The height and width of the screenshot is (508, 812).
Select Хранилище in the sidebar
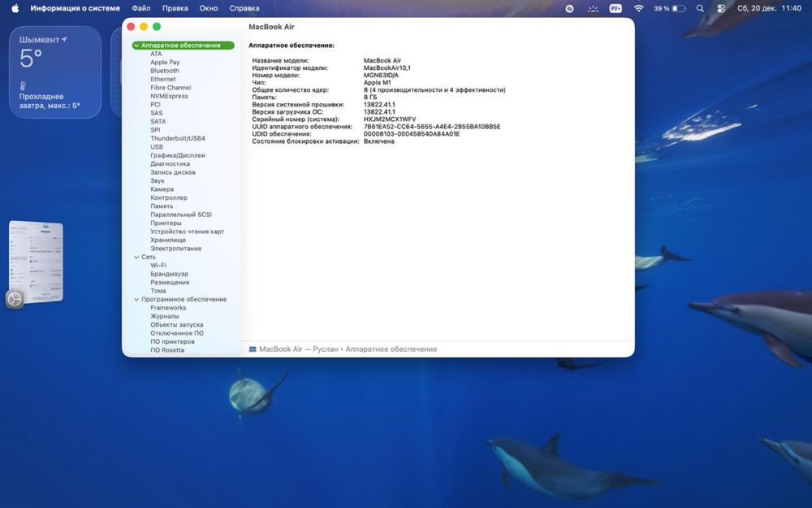pyautogui.click(x=168, y=240)
